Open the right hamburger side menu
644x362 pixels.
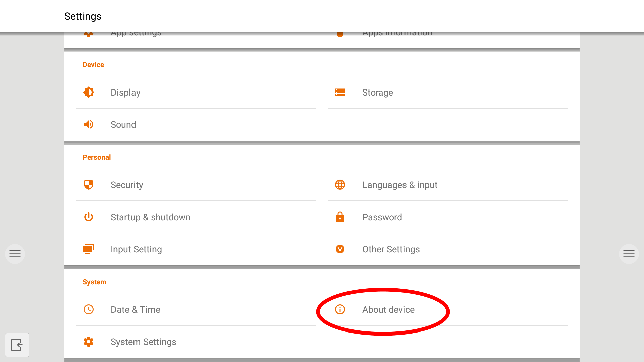click(629, 254)
